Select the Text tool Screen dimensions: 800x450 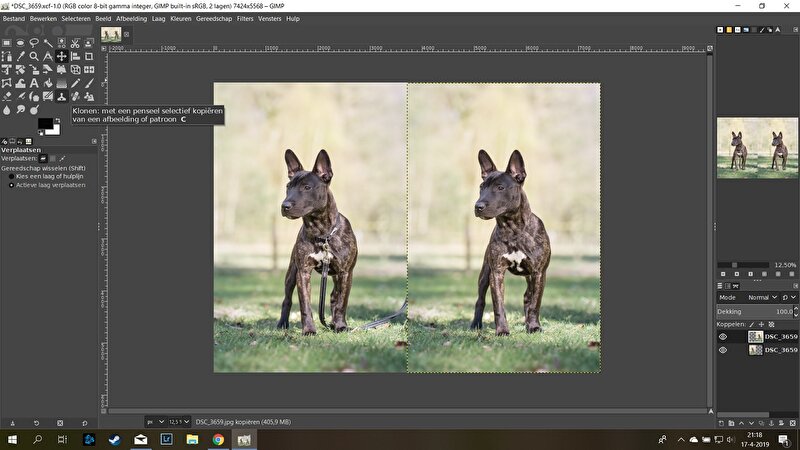pyautogui.click(x=34, y=83)
